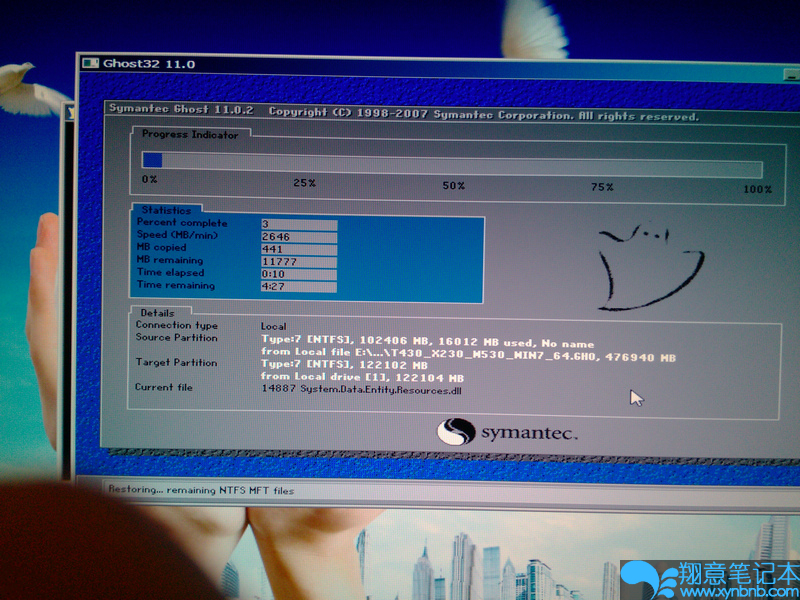Click the Progress Indicator group label
This screenshot has width=800, height=600.
190,134
